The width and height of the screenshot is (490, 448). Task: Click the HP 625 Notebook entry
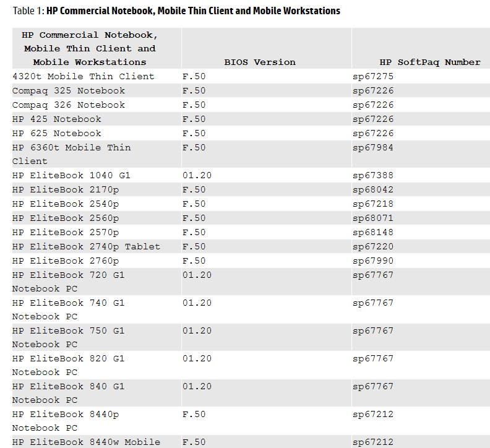[x=57, y=133]
